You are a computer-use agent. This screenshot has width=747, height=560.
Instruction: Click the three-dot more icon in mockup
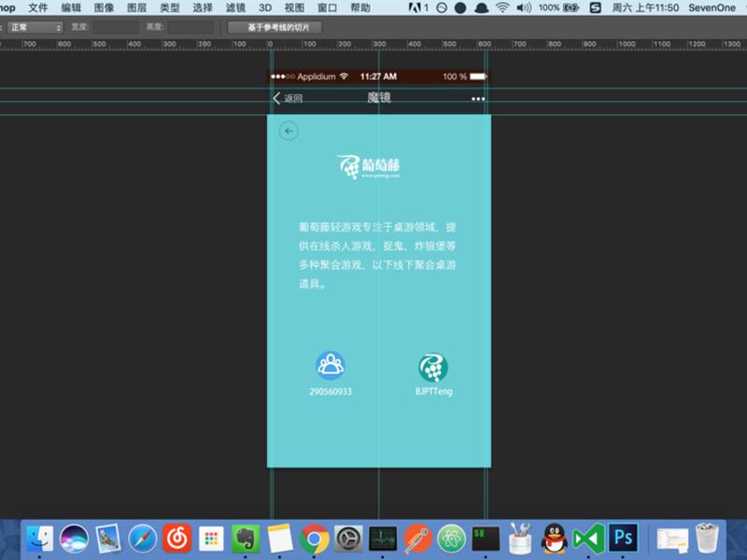click(478, 99)
